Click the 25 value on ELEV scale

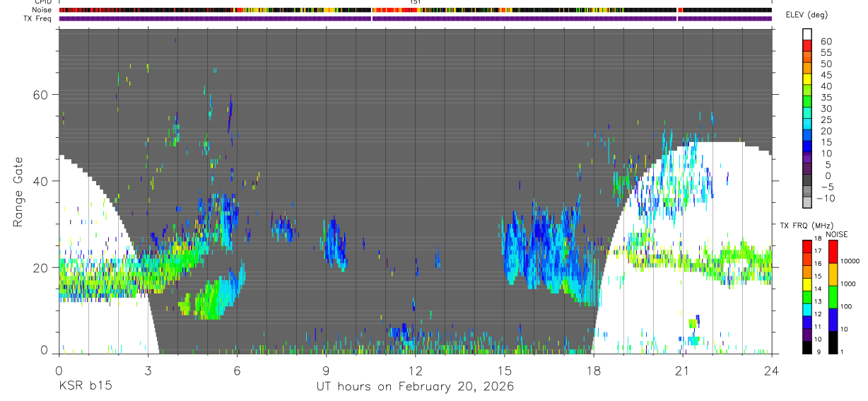pyautogui.click(x=826, y=120)
